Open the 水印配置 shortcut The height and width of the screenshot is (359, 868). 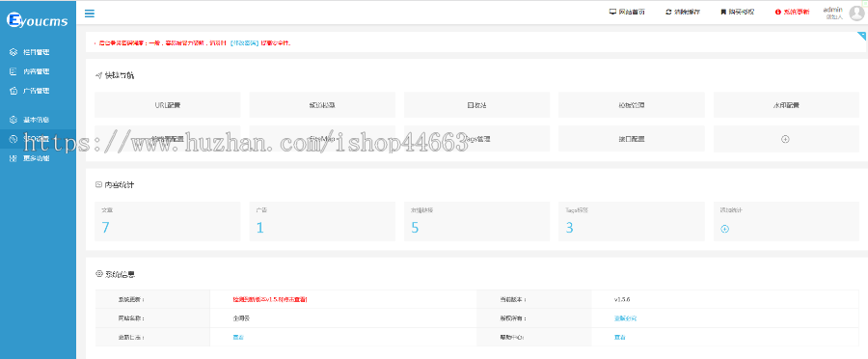[x=786, y=104]
